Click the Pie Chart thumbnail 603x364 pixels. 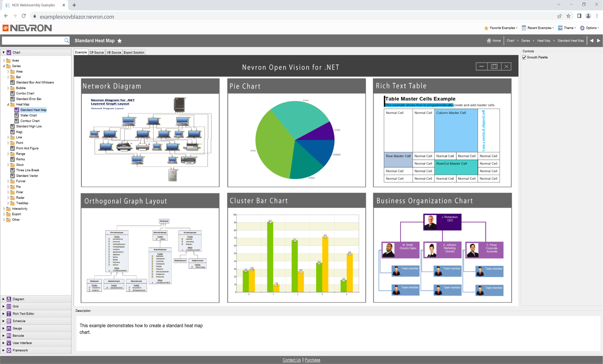pyautogui.click(x=296, y=140)
